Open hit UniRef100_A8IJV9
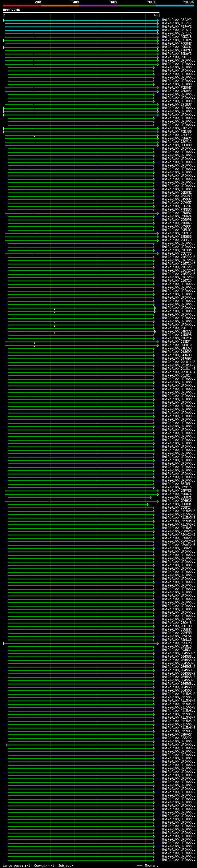Image resolution: width=197 pixels, height=868 pixels. (177, 20)
